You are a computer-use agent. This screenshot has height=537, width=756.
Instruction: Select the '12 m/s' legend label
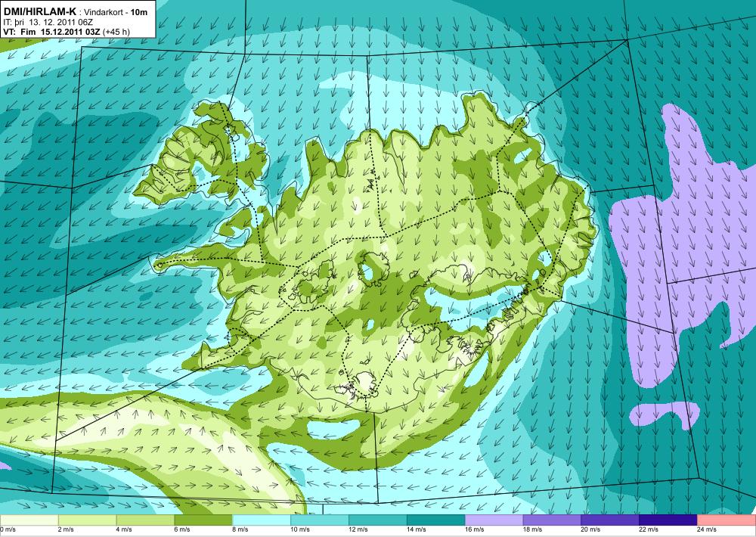[x=358, y=529]
